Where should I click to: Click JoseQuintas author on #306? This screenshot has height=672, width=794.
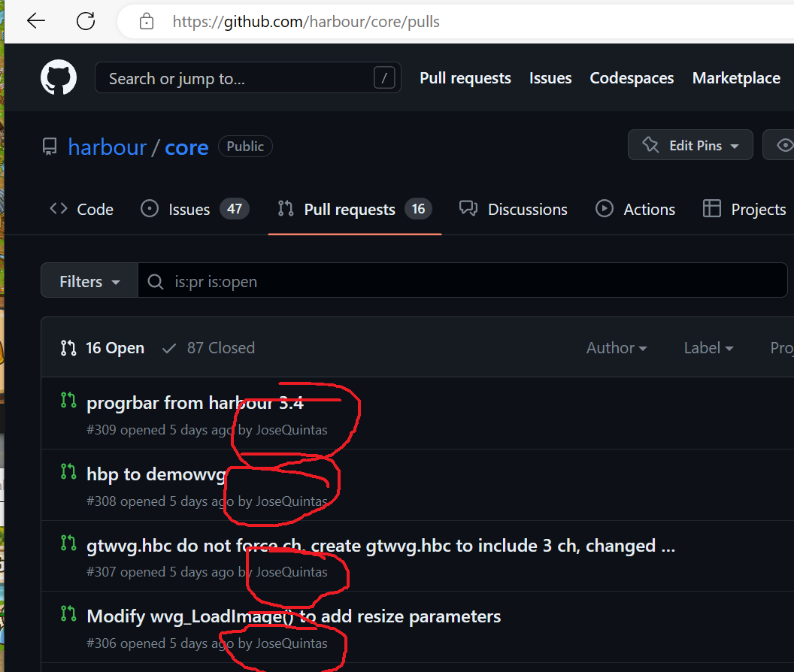pos(291,643)
